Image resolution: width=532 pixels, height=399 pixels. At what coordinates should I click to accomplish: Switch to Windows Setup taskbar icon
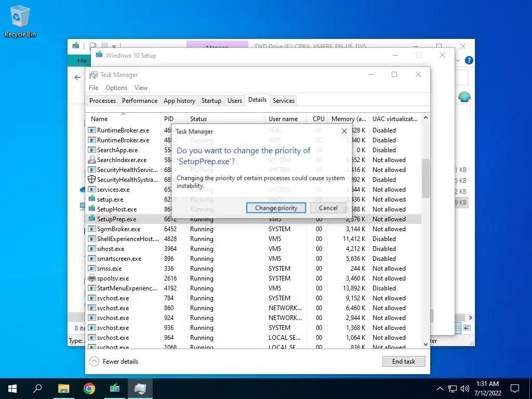click(x=115, y=389)
